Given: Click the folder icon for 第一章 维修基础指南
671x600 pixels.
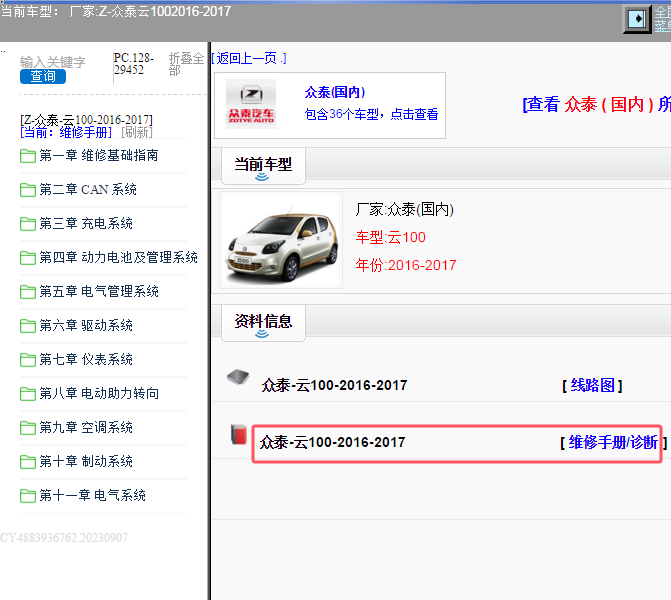Looking at the screenshot, I should tap(28, 156).
